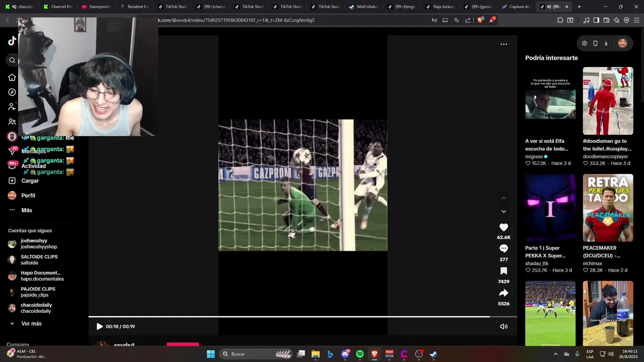
Task: Open Spotify from the taskbar
Action: [360, 354]
